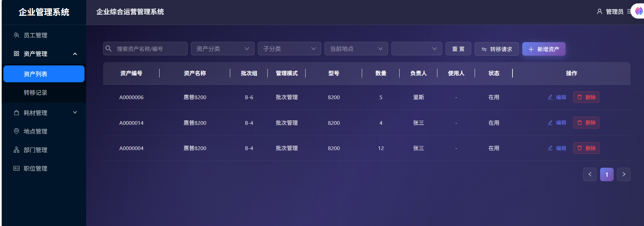Click the 数量 column header
The height and width of the screenshot is (226, 644).
tap(381, 73)
